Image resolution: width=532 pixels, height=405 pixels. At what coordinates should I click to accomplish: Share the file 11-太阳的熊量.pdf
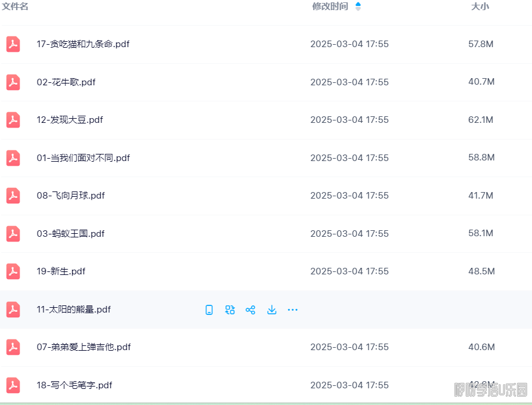coord(250,310)
